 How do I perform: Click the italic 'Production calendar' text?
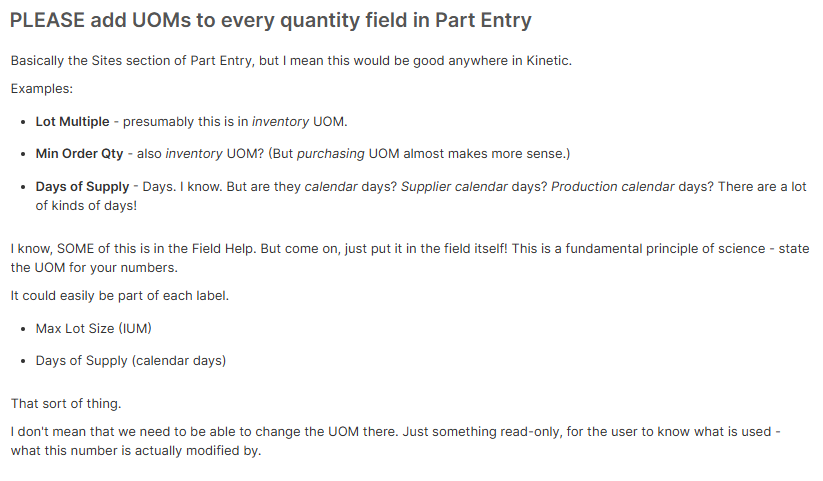(613, 187)
